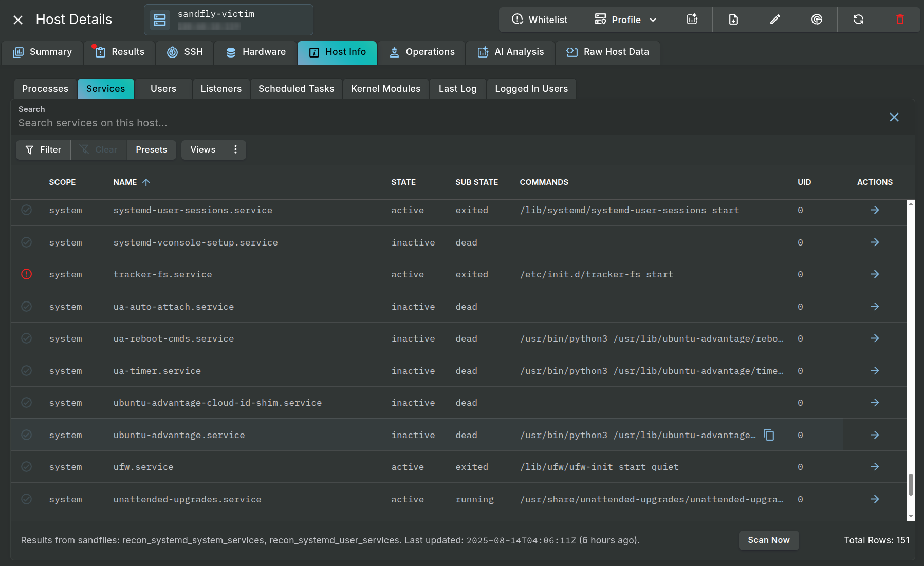This screenshot has width=924, height=566.
Task: Toggle status check for ua-reboot-cmds.service row
Action: [26, 338]
